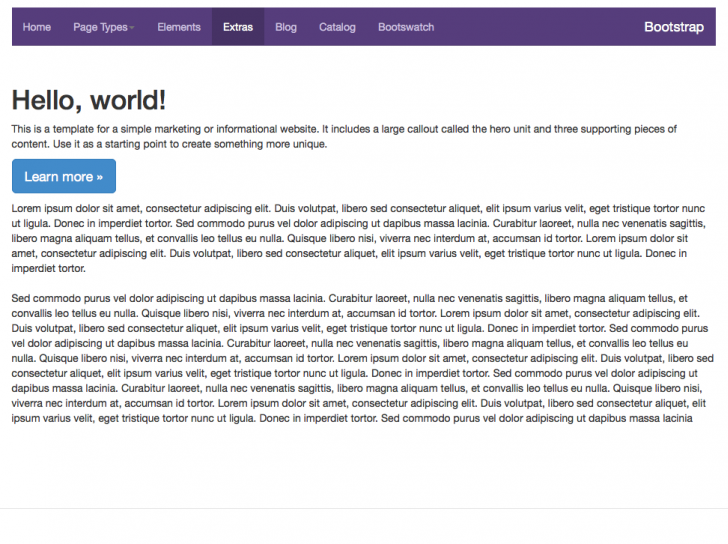The width and height of the screenshot is (728, 544).
Task: Go to the Home nav link
Action: (37, 27)
